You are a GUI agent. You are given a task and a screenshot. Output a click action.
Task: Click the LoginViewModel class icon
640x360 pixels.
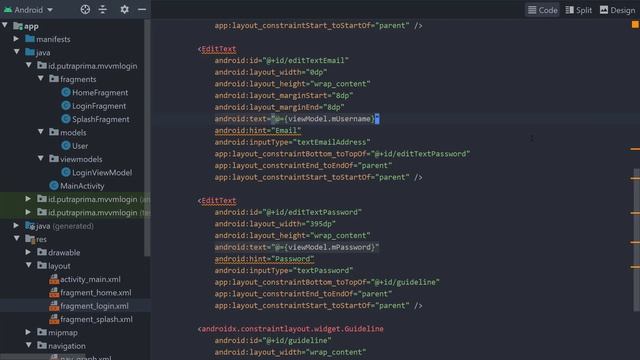66,172
